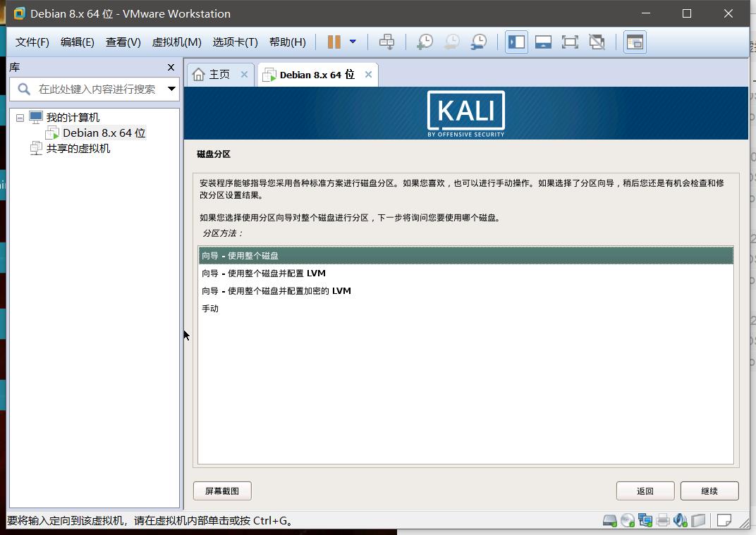Screen dimensions: 756x535
Task: Click the message log note icon
Action: click(724, 520)
